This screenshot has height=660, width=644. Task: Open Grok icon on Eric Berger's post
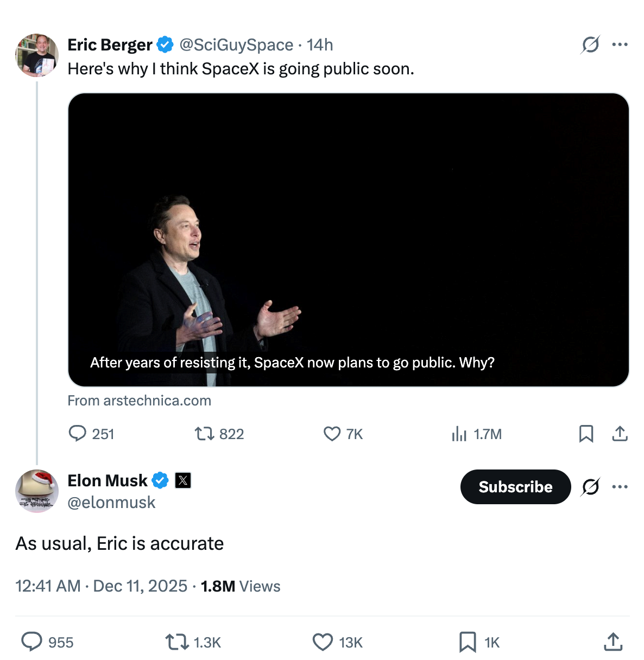tap(590, 45)
